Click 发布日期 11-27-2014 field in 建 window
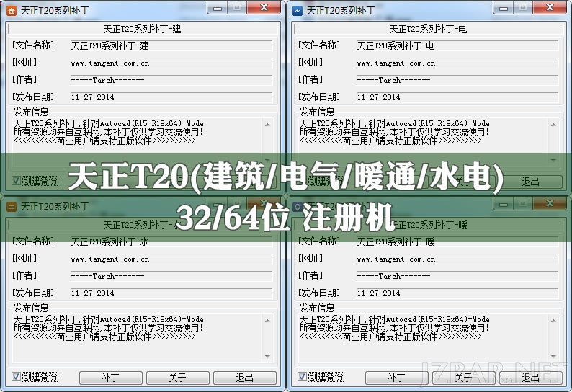 pos(171,97)
